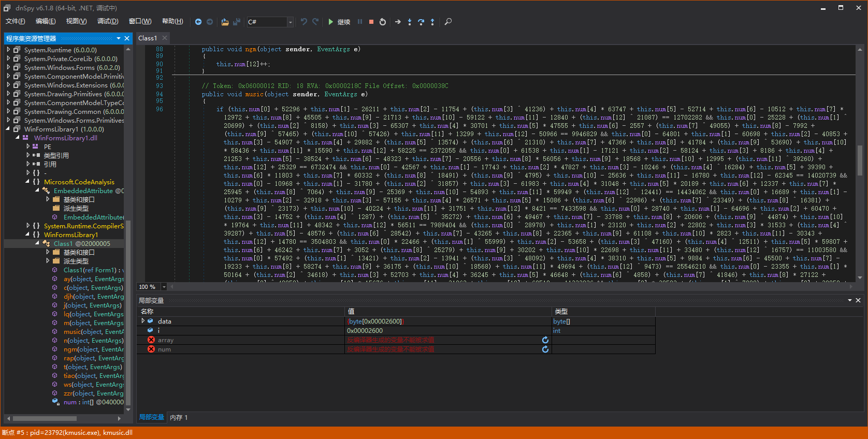This screenshot has width=868, height=439.
Task: Open search with the magnifier icon
Action: (x=448, y=22)
